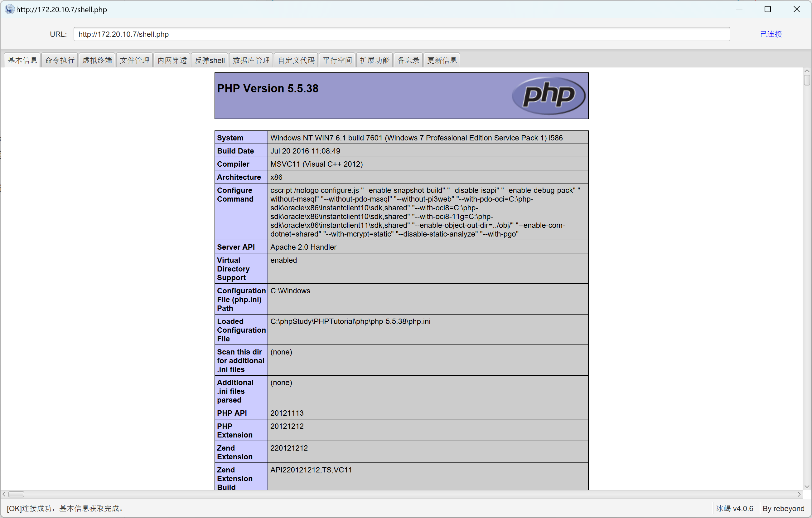Switch to the 自定义代码 tab
Image resolution: width=812 pixels, height=518 pixels.
pyautogui.click(x=296, y=61)
